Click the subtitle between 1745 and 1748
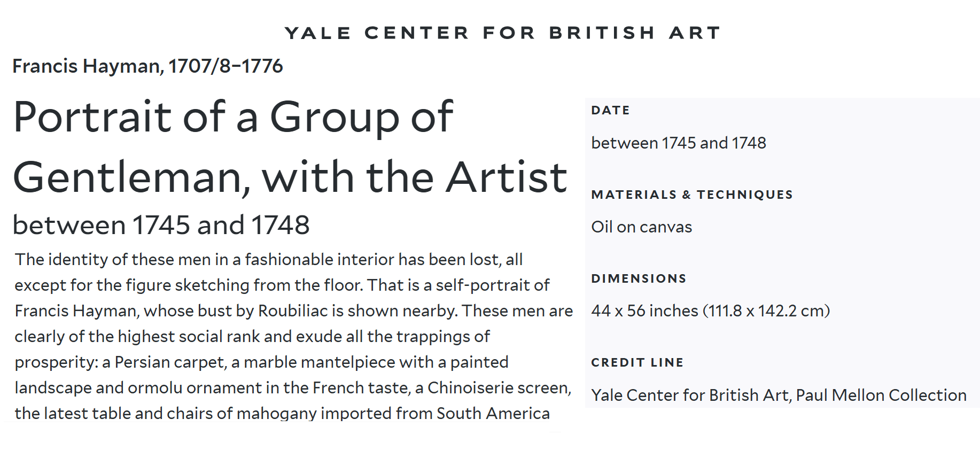The image size is (980, 450). click(x=161, y=224)
